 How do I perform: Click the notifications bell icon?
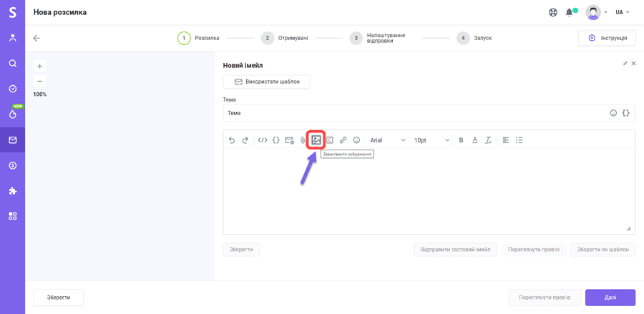pos(570,12)
